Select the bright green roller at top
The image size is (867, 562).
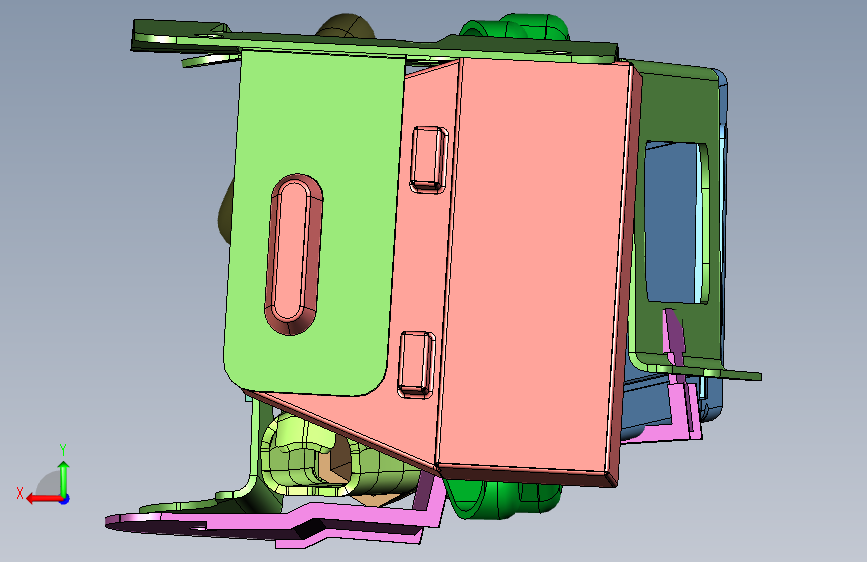click(514, 28)
